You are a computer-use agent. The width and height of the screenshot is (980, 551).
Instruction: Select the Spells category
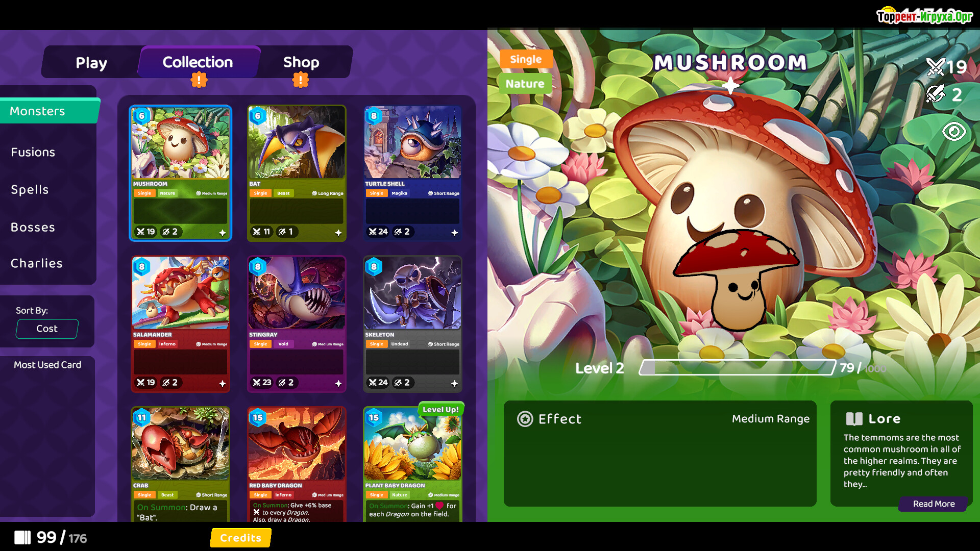point(30,189)
